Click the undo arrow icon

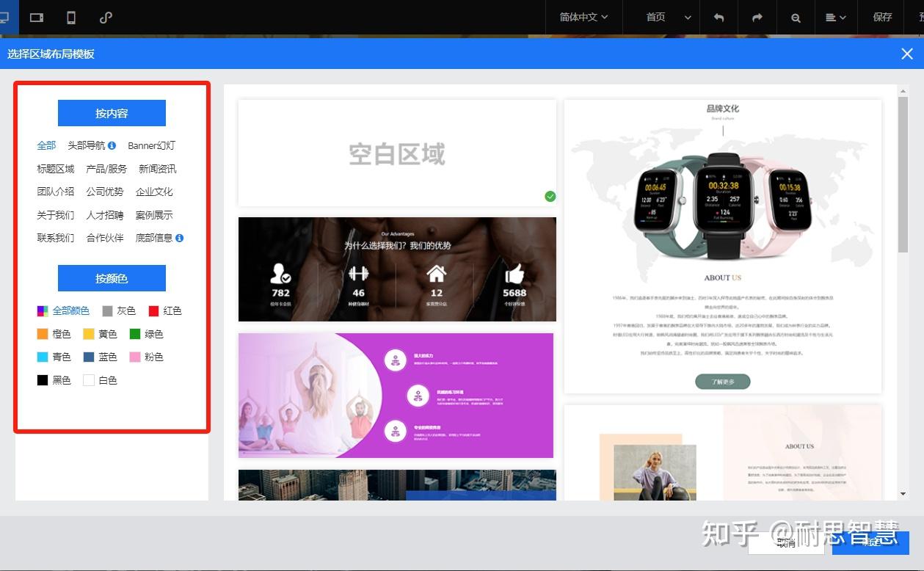pyautogui.click(x=719, y=18)
